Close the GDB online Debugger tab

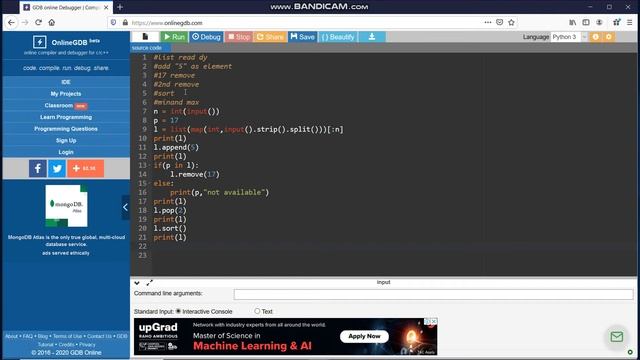(106, 7)
